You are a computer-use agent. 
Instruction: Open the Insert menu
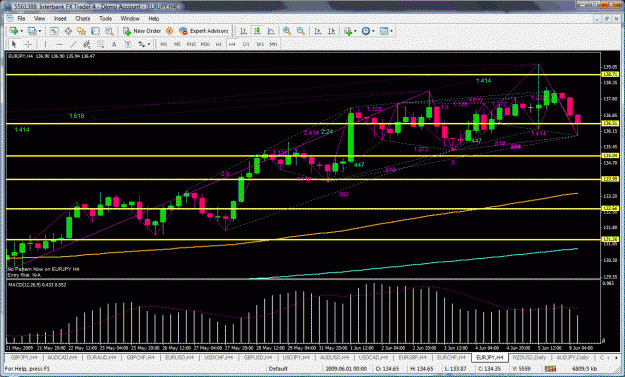[60, 18]
